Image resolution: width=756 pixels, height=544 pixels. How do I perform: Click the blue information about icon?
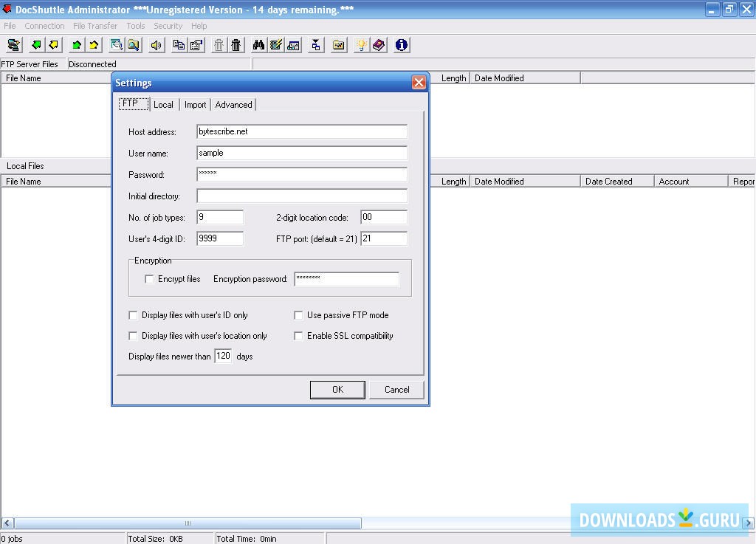point(402,45)
